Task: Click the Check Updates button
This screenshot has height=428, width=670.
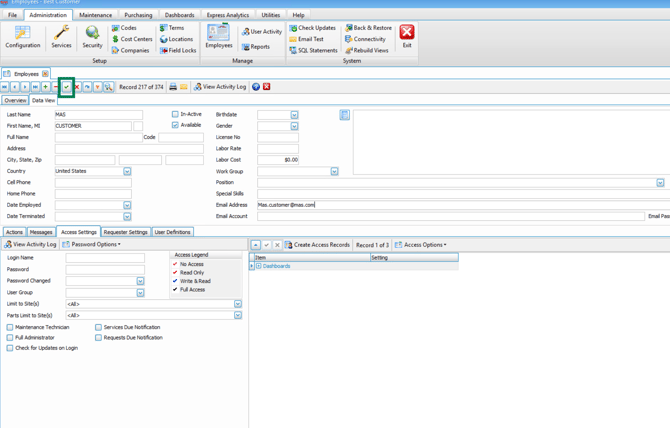Action: tap(312, 28)
